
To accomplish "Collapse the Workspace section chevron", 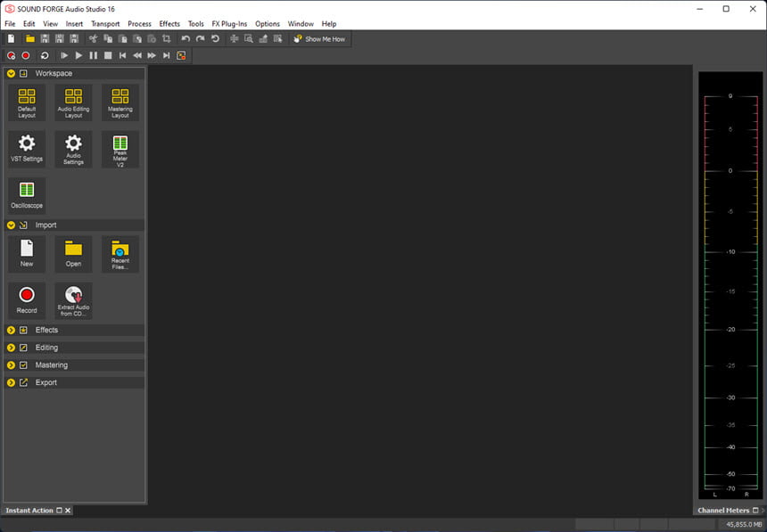I will [x=11, y=73].
